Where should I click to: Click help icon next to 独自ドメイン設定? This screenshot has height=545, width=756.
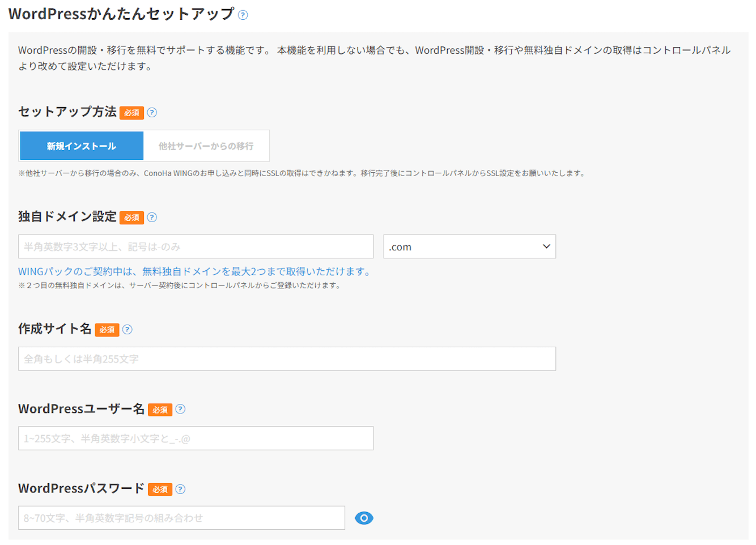coord(152,218)
